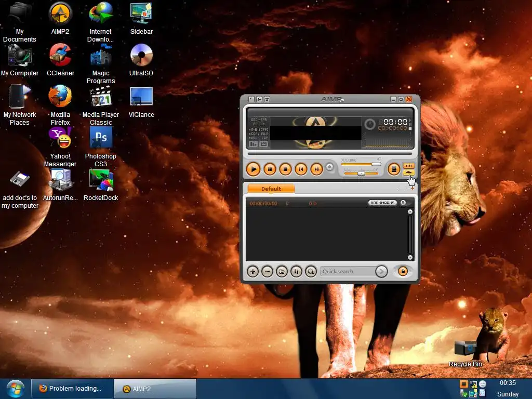The width and height of the screenshot is (532, 399).
Task: Click the Quick search go arrow button
Action: [x=381, y=271]
